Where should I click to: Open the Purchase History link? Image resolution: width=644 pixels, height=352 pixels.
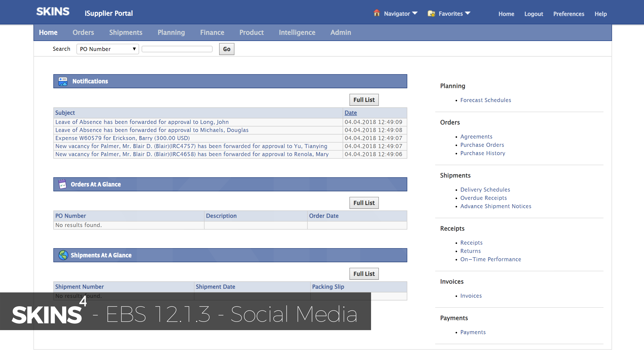[x=482, y=153]
